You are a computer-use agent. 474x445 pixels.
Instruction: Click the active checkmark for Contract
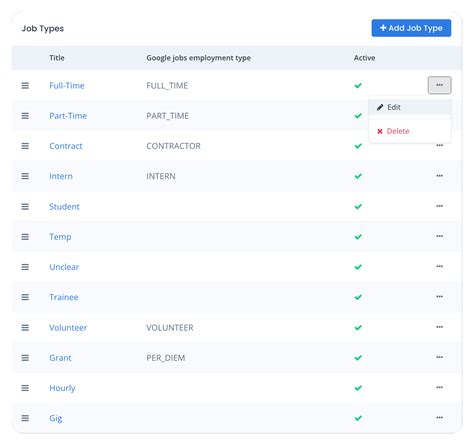tap(358, 146)
